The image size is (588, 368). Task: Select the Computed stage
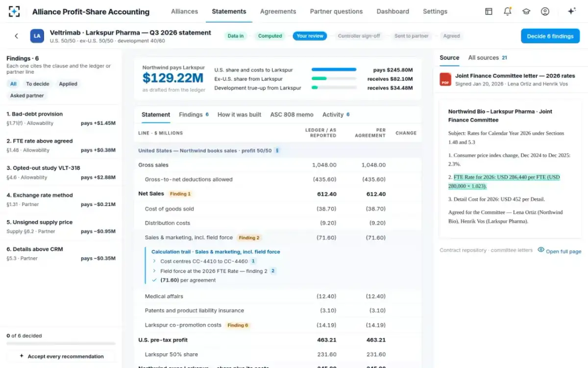point(270,36)
